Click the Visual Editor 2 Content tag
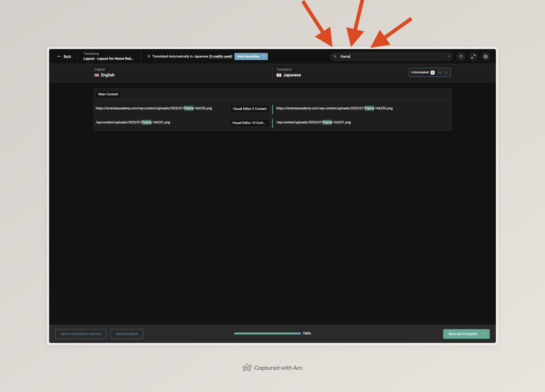Image resolution: width=545 pixels, height=392 pixels. click(x=249, y=109)
